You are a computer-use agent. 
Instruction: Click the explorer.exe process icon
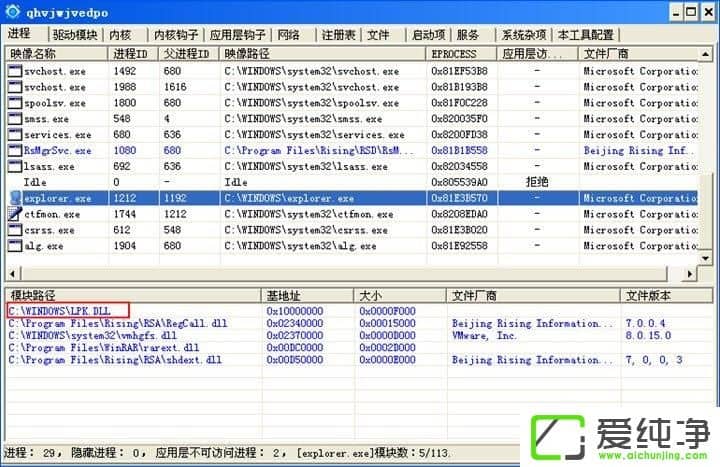tap(14, 198)
